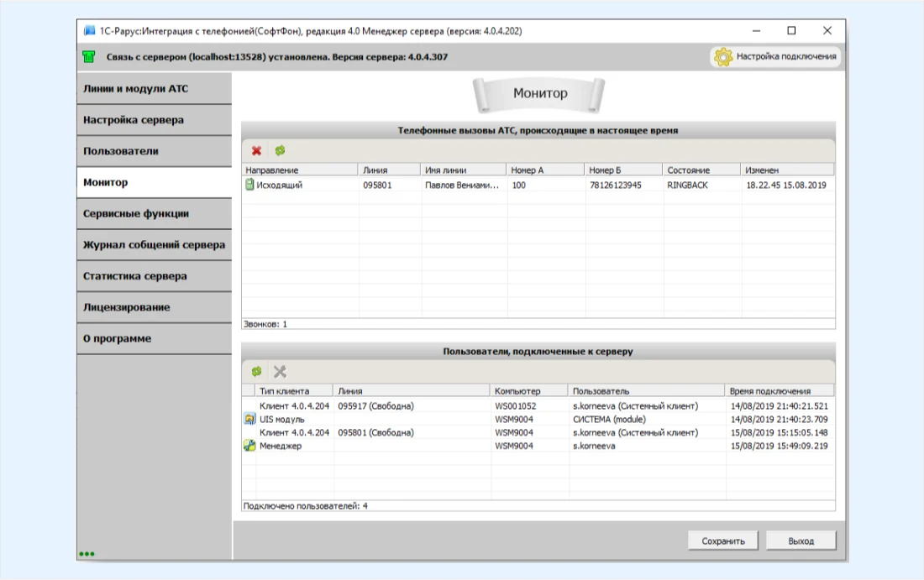Close the Менеджер сервера window

[x=827, y=30]
